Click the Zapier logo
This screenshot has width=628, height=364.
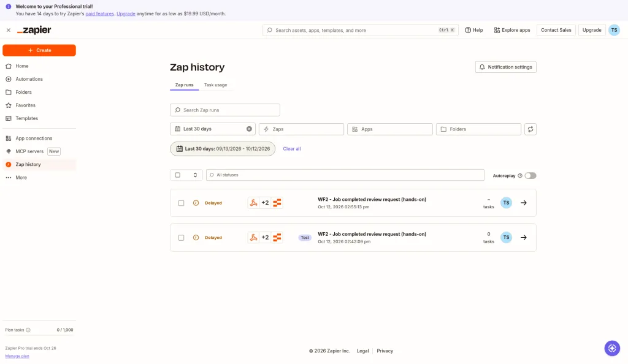point(34,30)
